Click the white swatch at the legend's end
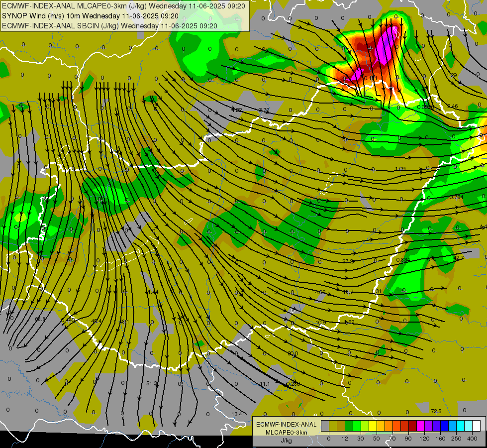 [477, 426]
